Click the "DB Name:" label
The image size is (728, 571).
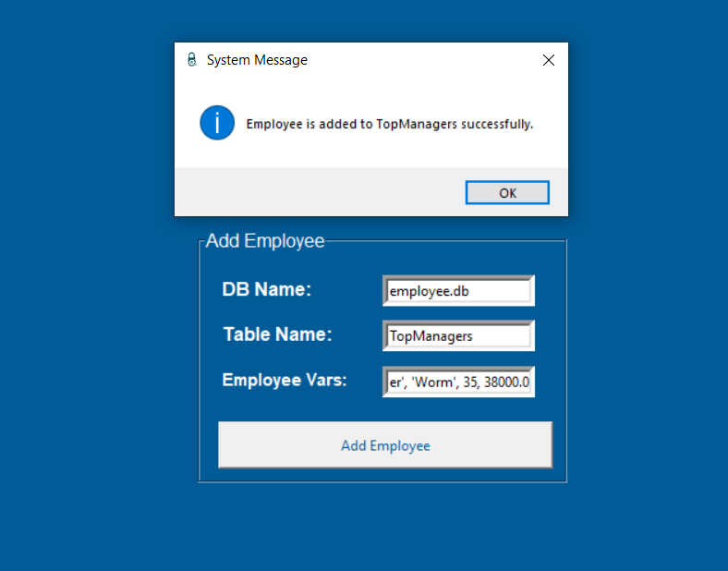(267, 289)
